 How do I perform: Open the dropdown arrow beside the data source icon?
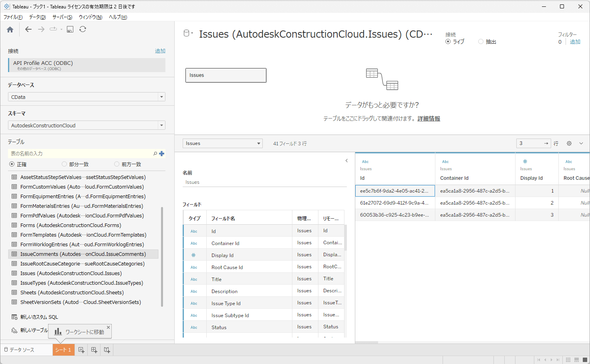point(192,33)
